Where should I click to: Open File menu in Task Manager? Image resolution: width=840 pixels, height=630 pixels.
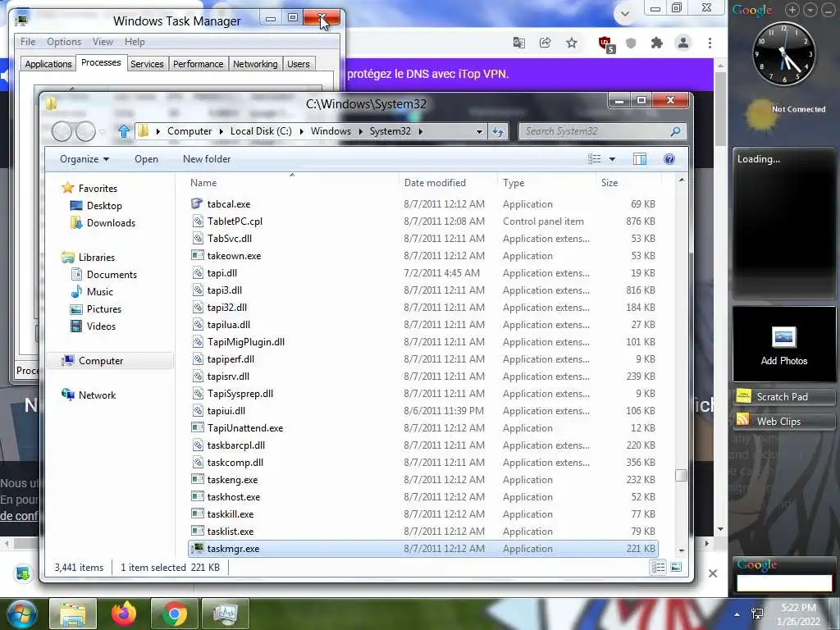[28, 42]
